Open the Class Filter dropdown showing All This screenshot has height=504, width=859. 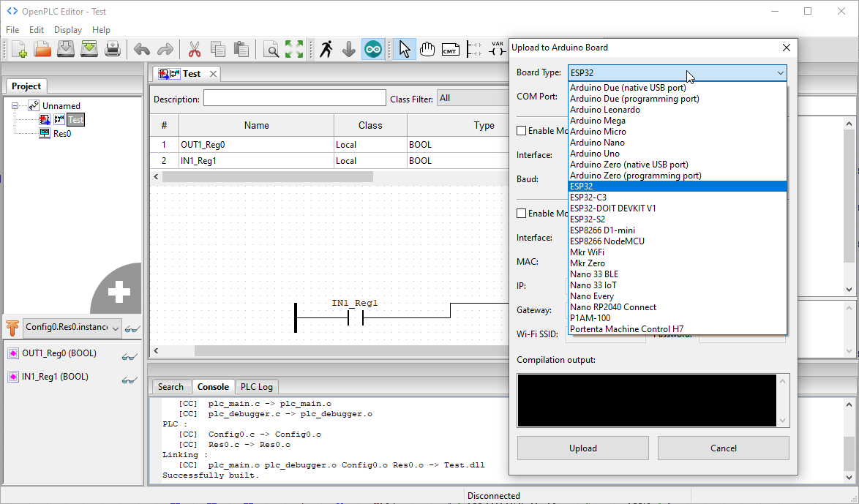(473, 99)
